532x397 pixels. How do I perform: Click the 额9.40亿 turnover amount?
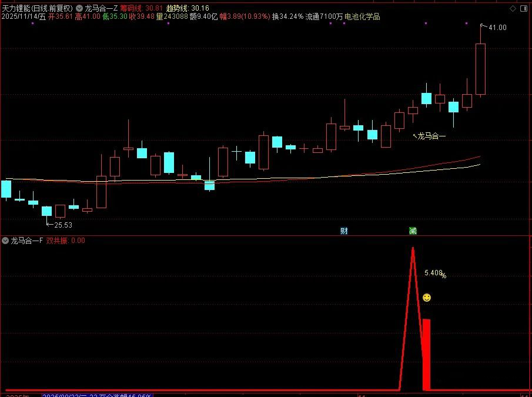pos(203,16)
